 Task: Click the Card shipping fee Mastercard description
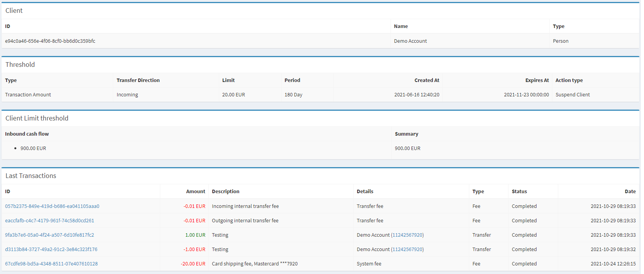pyautogui.click(x=255, y=264)
